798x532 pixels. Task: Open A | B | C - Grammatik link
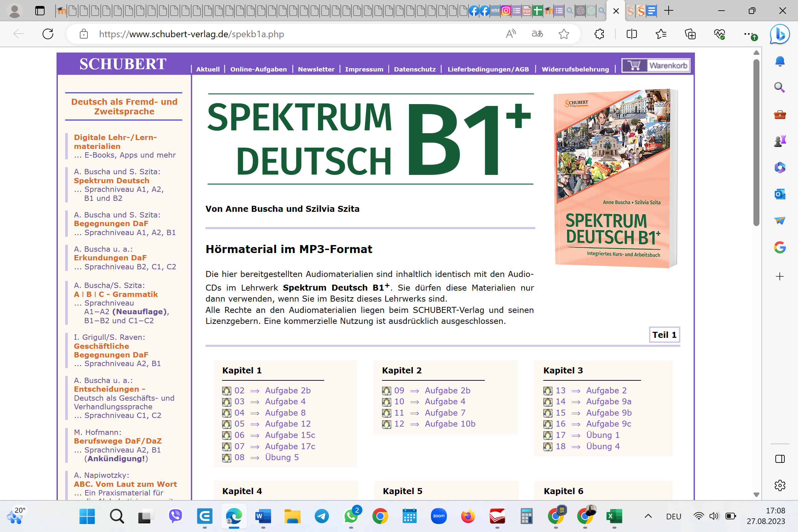coord(116,294)
